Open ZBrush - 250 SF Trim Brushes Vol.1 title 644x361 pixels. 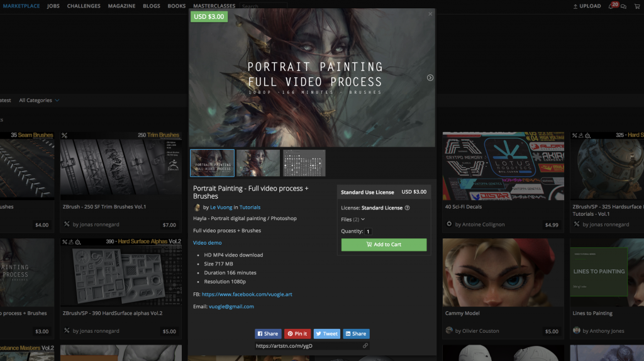(x=104, y=207)
